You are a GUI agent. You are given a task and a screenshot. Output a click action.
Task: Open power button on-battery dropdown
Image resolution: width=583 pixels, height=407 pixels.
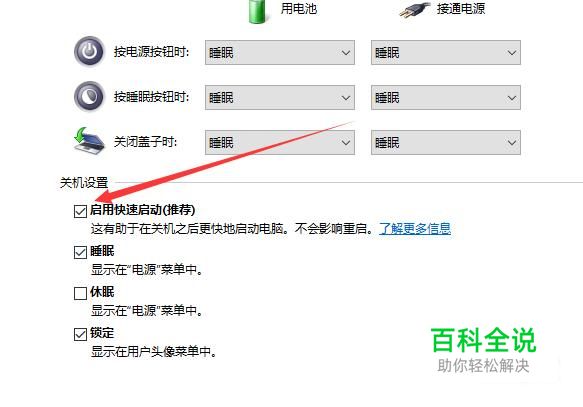[280, 52]
